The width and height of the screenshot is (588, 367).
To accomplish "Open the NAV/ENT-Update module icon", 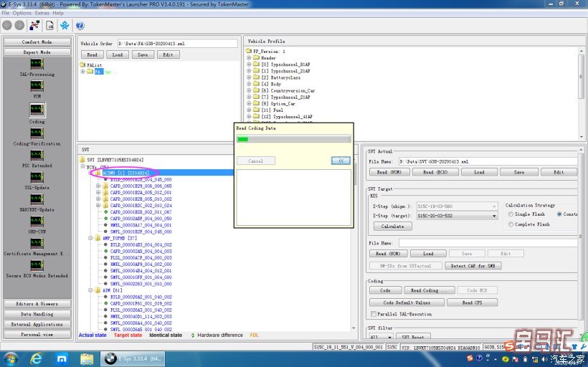I will pos(37,199).
